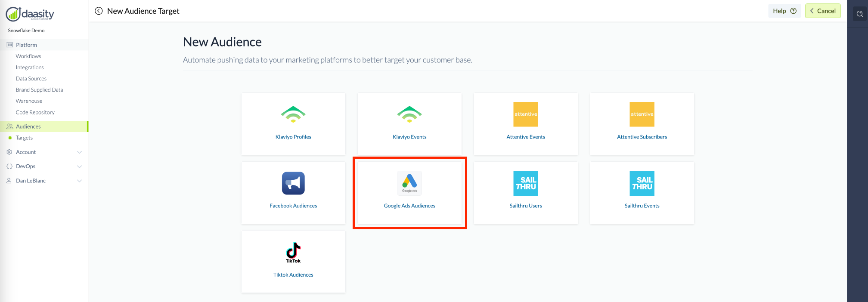Screen dimensions: 868x302
Task: Click the Sailthru Users logo
Action: coord(526,183)
